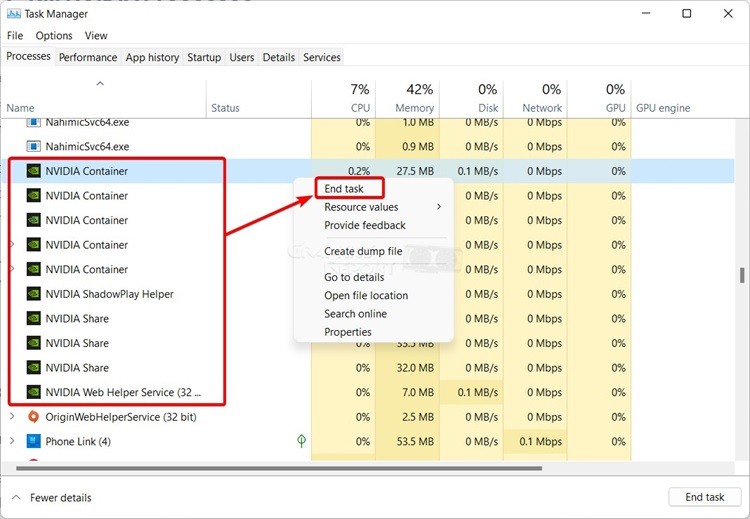Switch to the Startup tab

(x=204, y=57)
